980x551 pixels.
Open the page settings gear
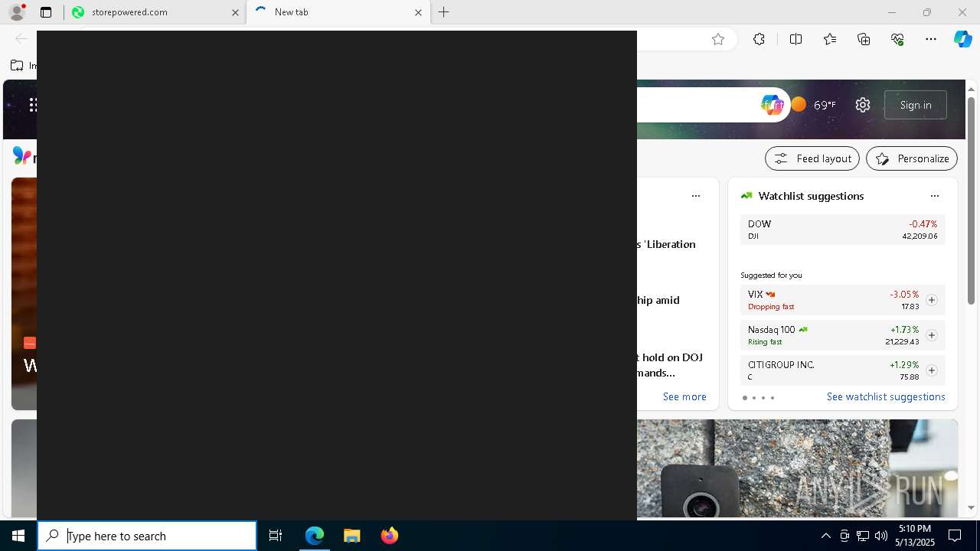(863, 105)
